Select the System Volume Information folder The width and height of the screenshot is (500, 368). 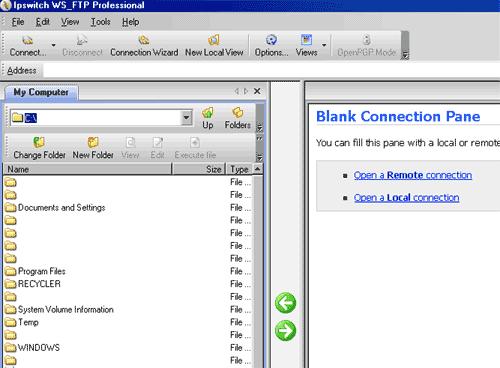pos(66,310)
